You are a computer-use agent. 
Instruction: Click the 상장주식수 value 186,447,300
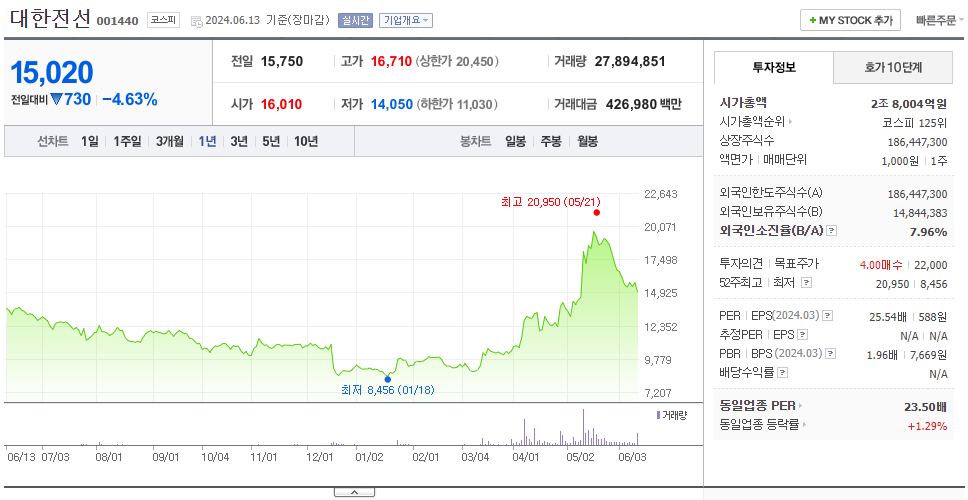coord(917,141)
